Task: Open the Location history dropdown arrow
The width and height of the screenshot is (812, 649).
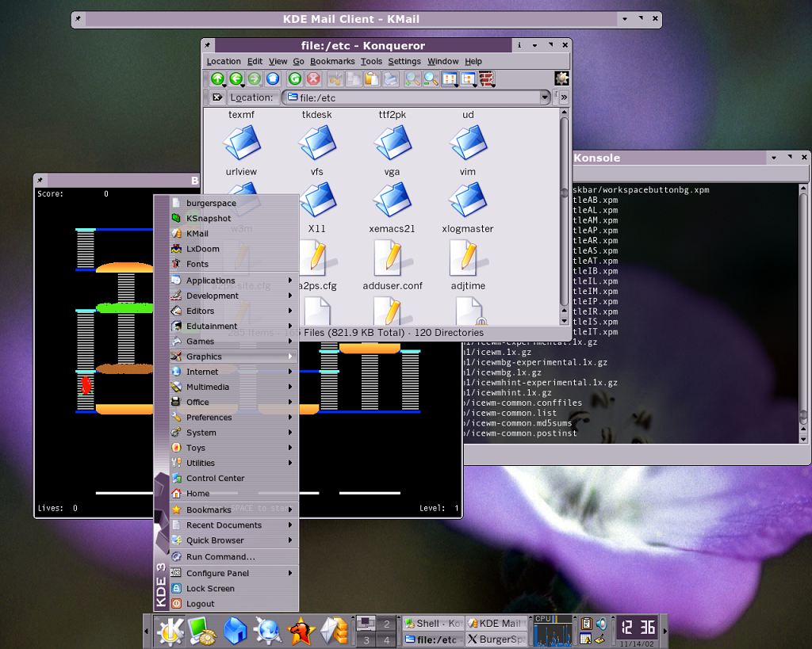Action: [544, 97]
